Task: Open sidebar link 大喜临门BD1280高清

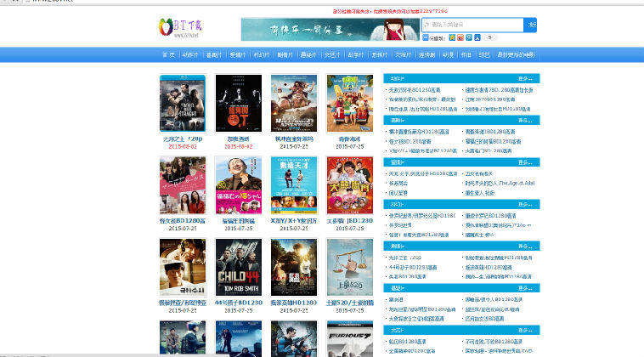Action: click(x=489, y=150)
